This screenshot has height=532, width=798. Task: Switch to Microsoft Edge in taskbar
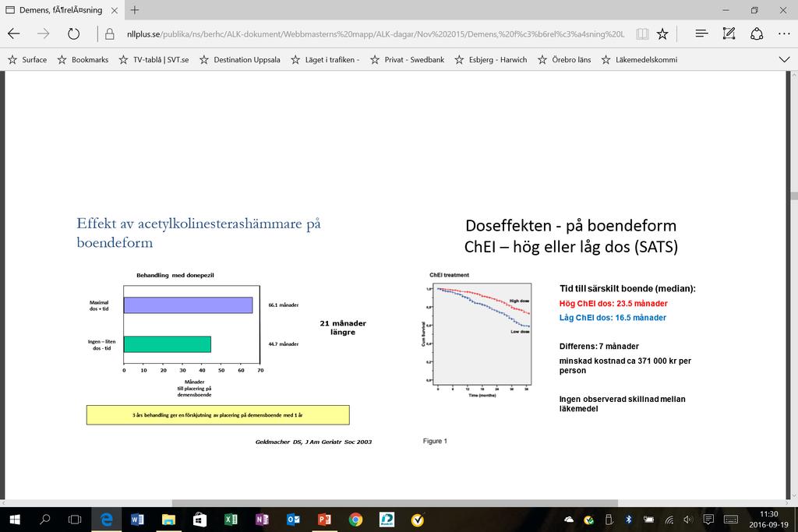point(106,520)
